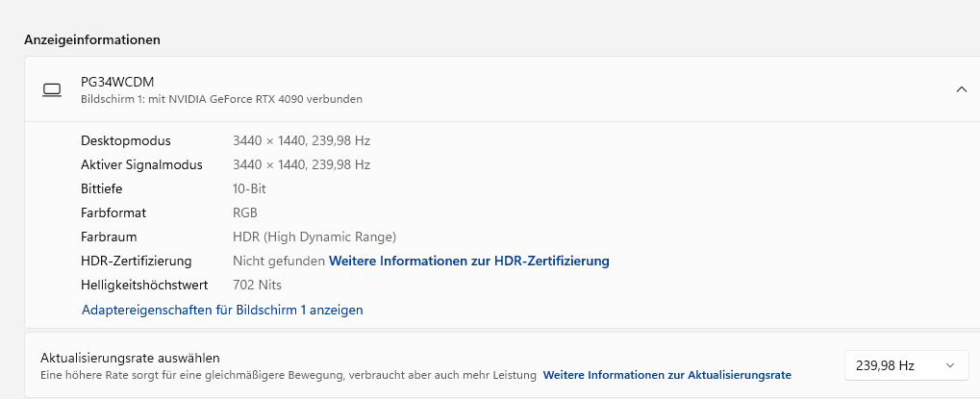The image size is (980, 399).
Task: Click the Farbraum label
Action: 109,237
